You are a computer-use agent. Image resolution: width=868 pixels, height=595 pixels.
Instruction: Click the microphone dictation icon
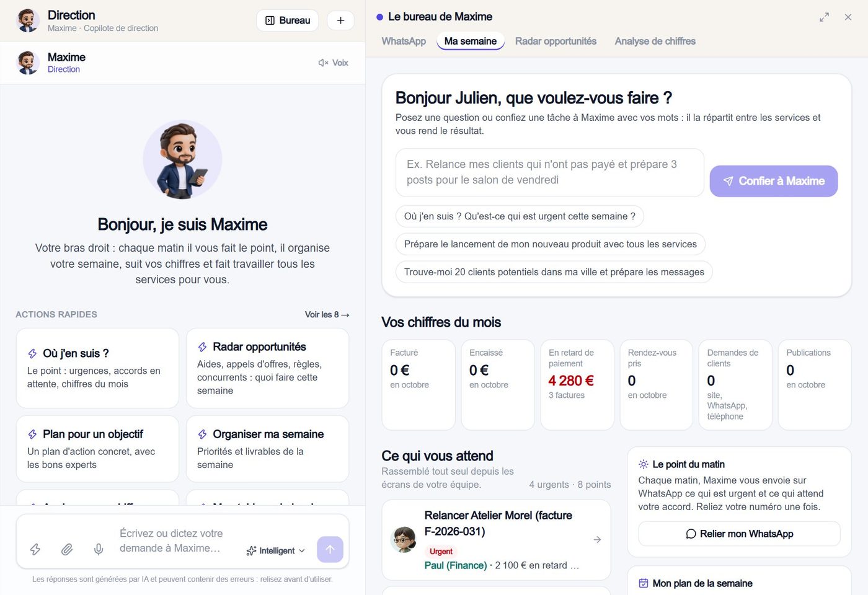[x=99, y=549]
